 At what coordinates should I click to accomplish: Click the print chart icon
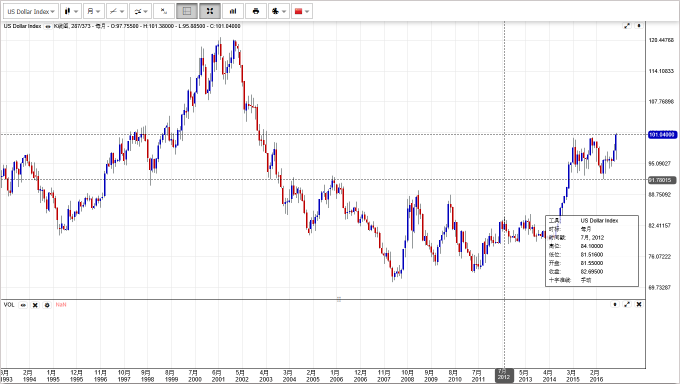[256, 11]
